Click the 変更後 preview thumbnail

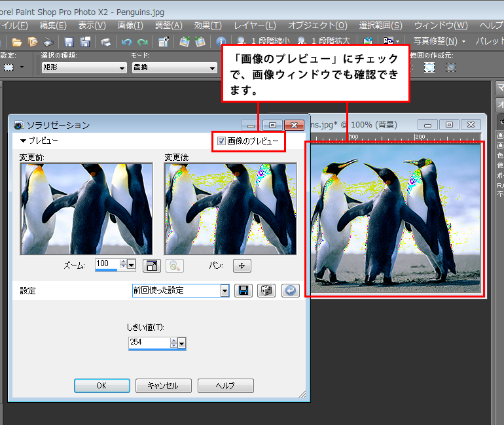[x=230, y=209]
